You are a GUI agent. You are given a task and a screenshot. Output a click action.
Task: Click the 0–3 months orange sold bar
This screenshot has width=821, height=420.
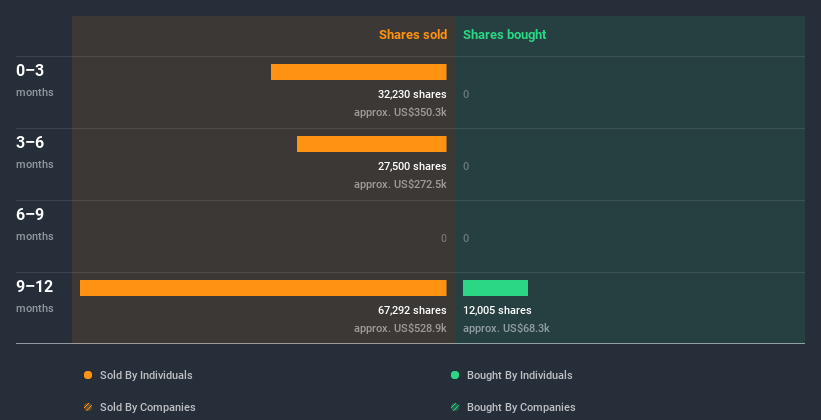(359, 72)
